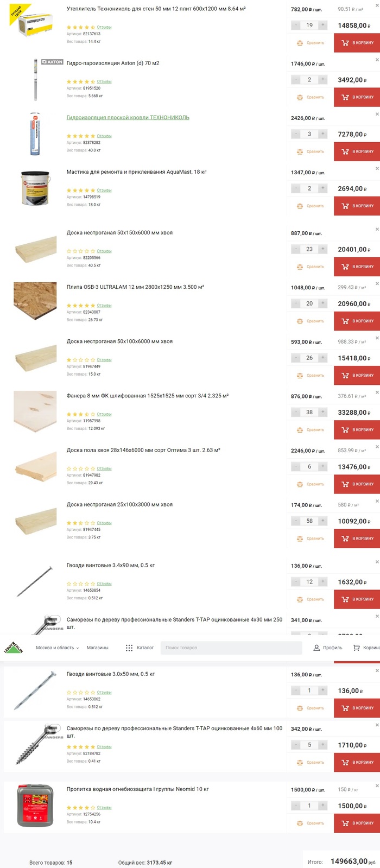Remove Мастика AquaMast item with the X icon
This screenshot has width=380, height=868.
coord(377,168)
